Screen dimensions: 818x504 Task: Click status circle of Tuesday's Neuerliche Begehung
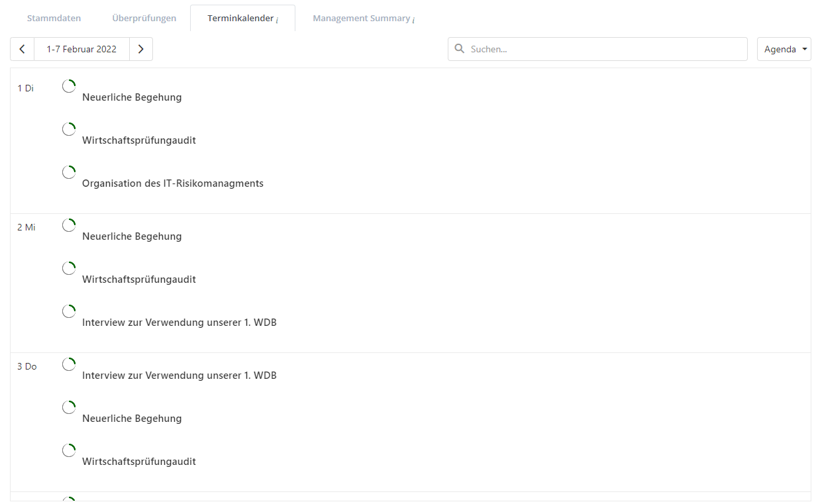(x=69, y=86)
